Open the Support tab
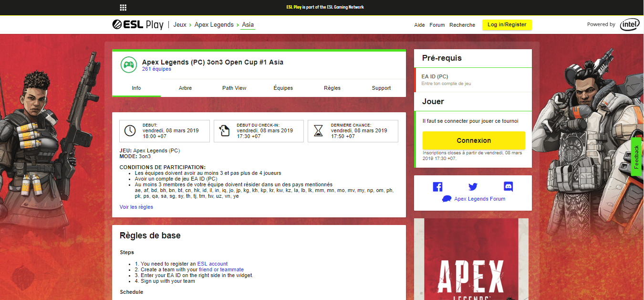Screen dimensions: 644x300 [x=381, y=88]
